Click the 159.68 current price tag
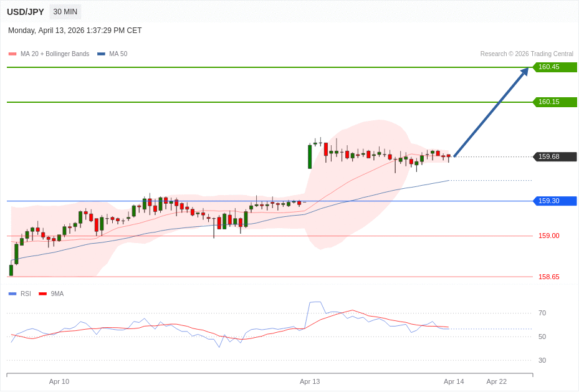Viewport: 579px width, 392px height. pos(555,157)
